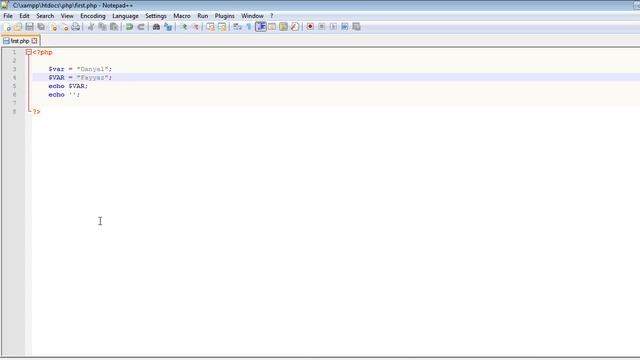The image size is (640, 360).
Task: Open the Search menu
Action: click(45, 16)
